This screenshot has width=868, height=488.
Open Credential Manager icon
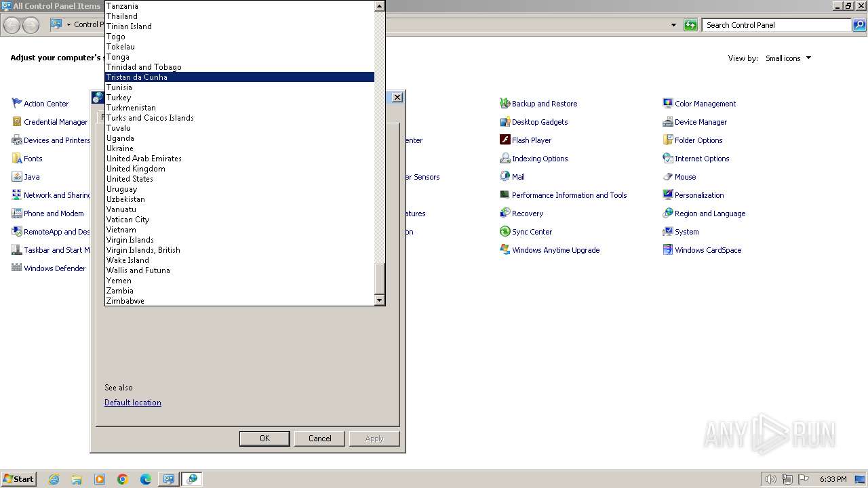point(17,122)
